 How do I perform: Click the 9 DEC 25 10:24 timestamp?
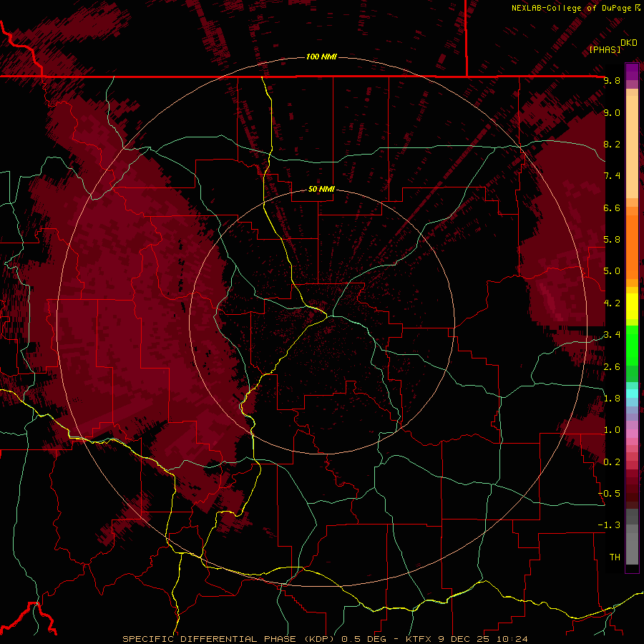point(482,639)
